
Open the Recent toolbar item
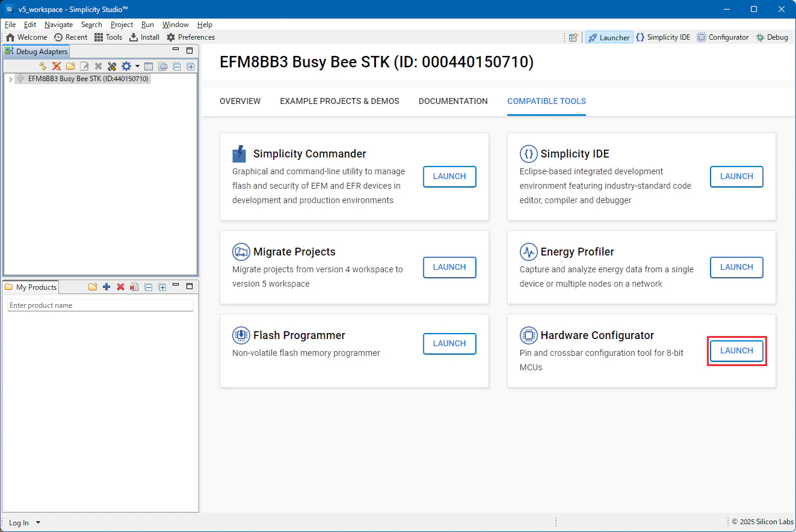point(71,37)
